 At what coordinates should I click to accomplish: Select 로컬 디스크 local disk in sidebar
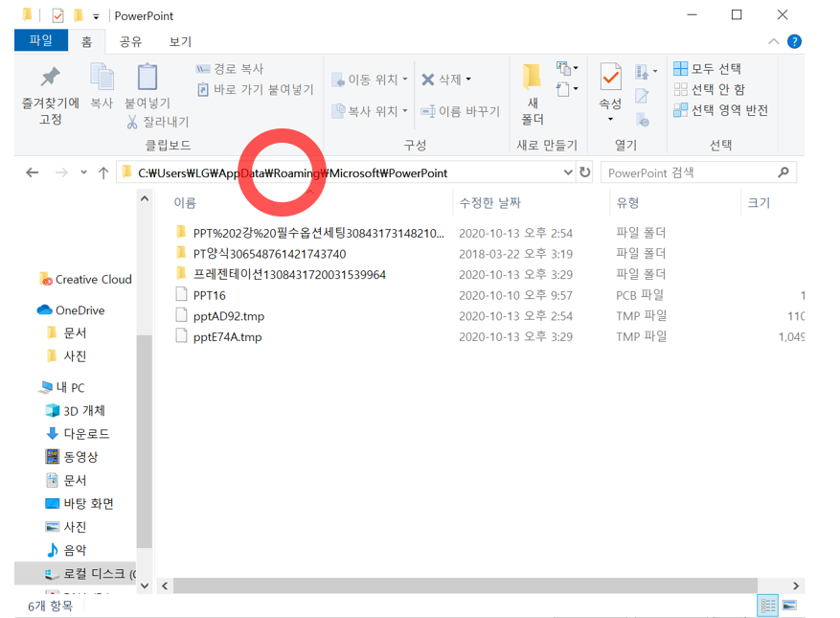[75, 574]
